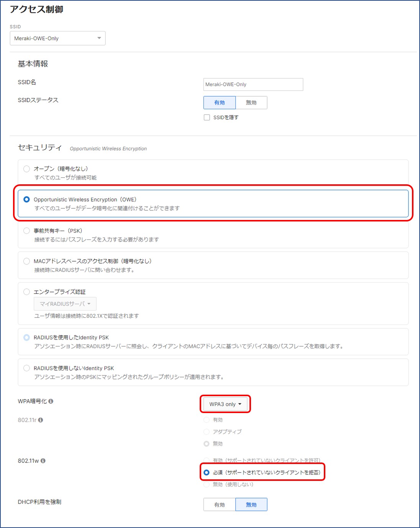Viewport: 420px width, 528px height.
Task: Click the info icon beside 802.11r
Action: [41, 420]
